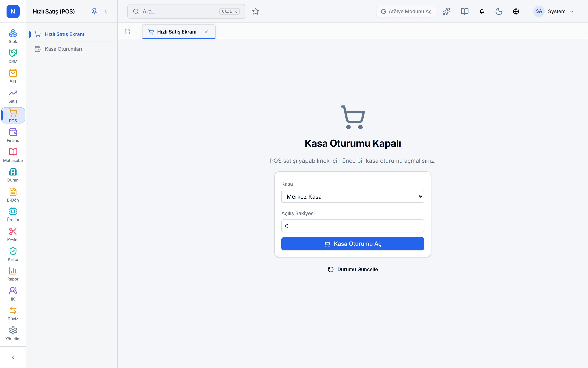Open the Satış sales module
Viewport: 588px width, 368px height.
[x=13, y=96]
